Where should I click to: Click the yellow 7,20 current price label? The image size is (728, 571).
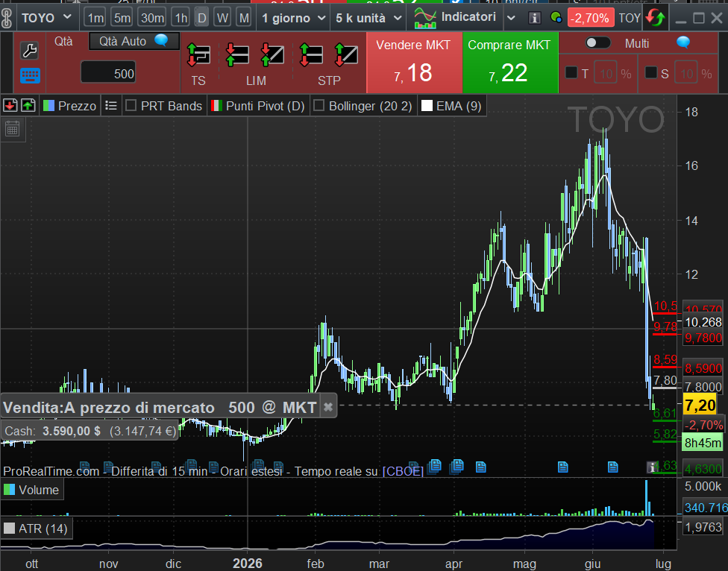click(x=700, y=406)
